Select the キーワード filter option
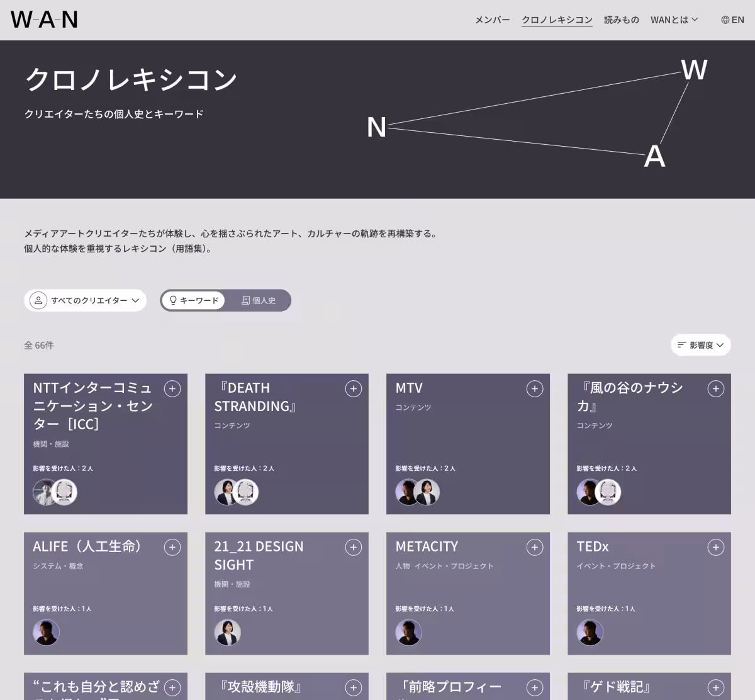The image size is (755, 700). pos(193,300)
